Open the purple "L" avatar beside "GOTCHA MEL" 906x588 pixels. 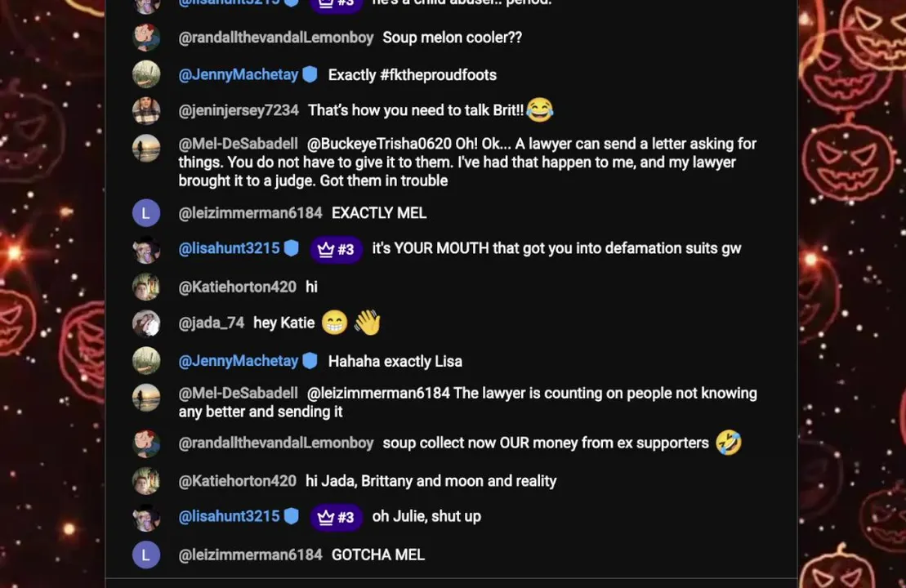click(x=146, y=555)
